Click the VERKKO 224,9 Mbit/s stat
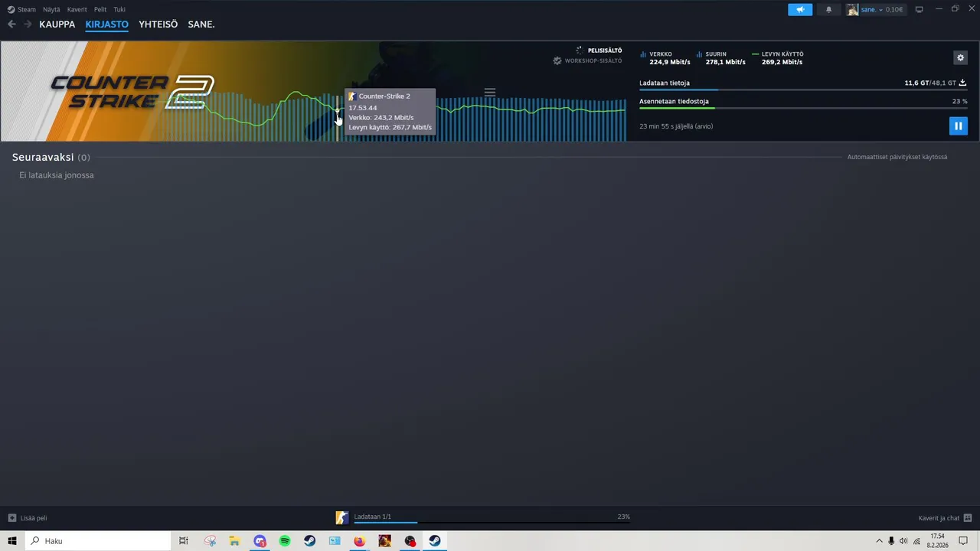 click(x=665, y=58)
